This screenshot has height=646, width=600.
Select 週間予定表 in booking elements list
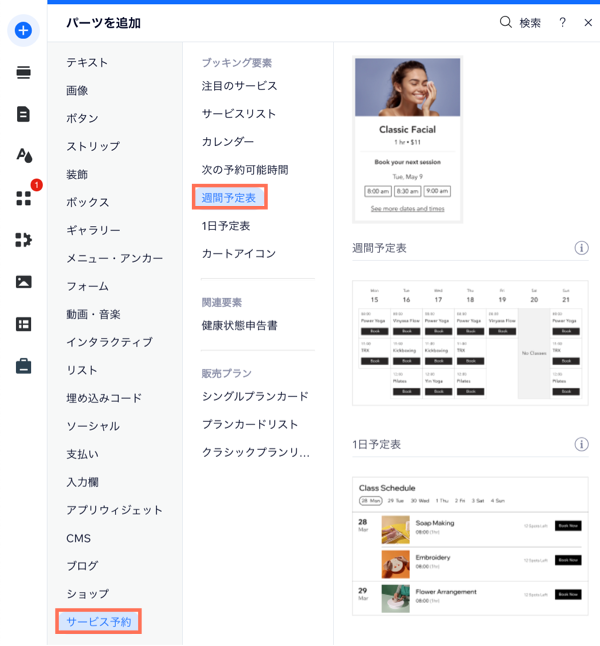coord(229,198)
